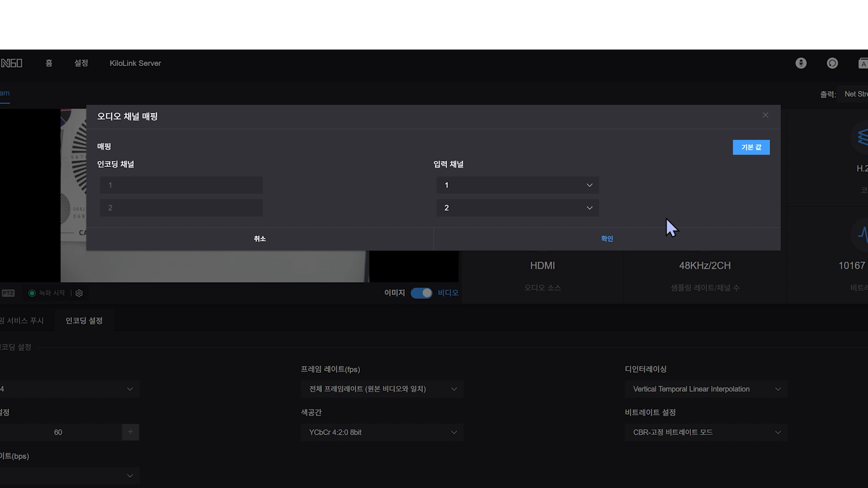Click 취소 to cancel mapping
The width and height of the screenshot is (868, 488).
pyautogui.click(x=259, y=239)
